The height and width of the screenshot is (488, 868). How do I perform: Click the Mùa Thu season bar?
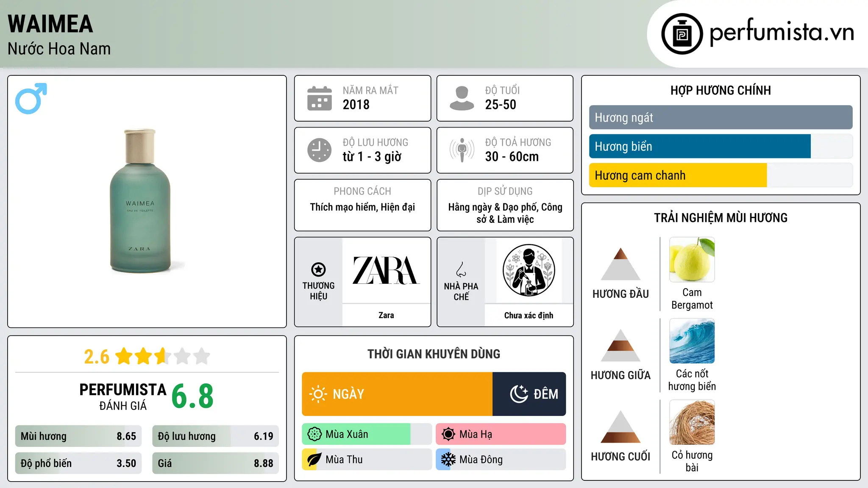(367, 460)
